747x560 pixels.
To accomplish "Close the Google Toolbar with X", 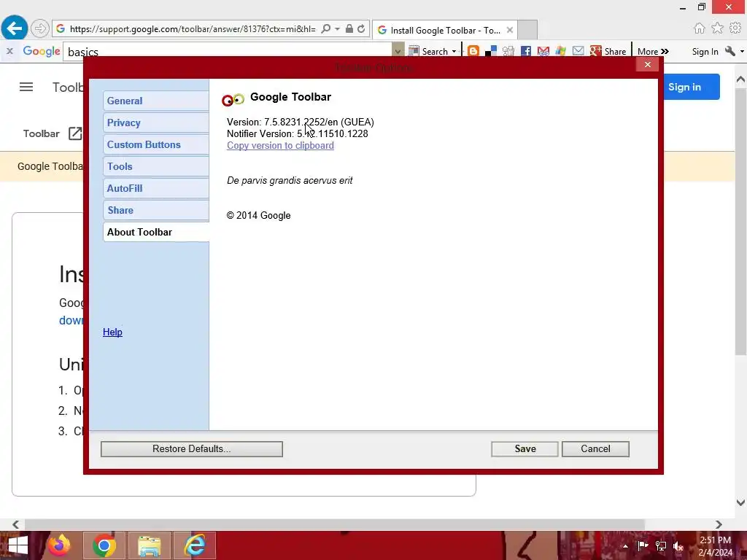I will tap(9, 51).
